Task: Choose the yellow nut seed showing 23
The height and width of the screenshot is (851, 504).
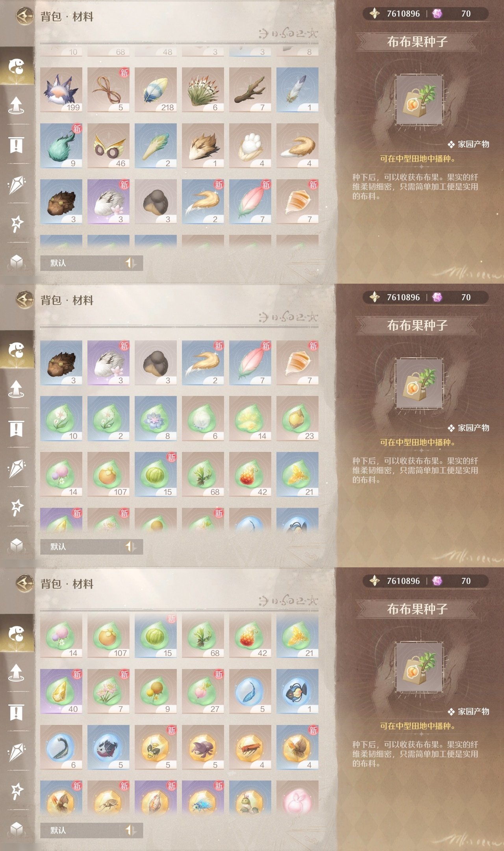Action: 297,418
